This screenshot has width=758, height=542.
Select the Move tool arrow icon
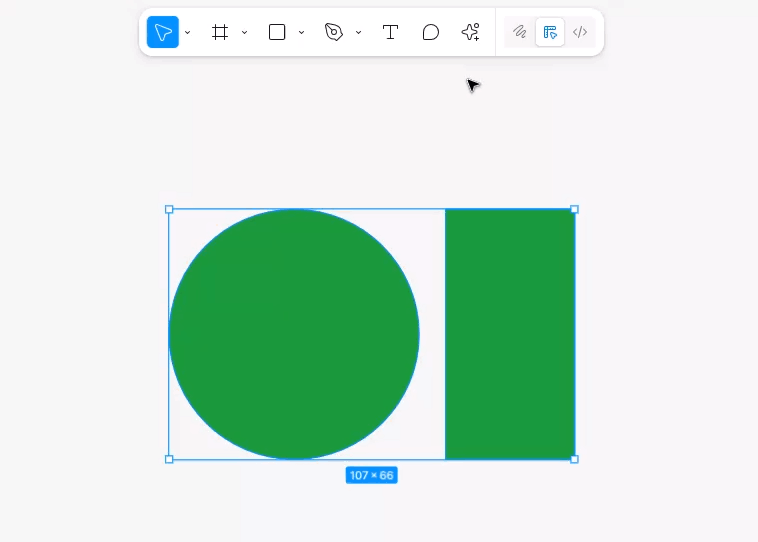tap(163, 32)
